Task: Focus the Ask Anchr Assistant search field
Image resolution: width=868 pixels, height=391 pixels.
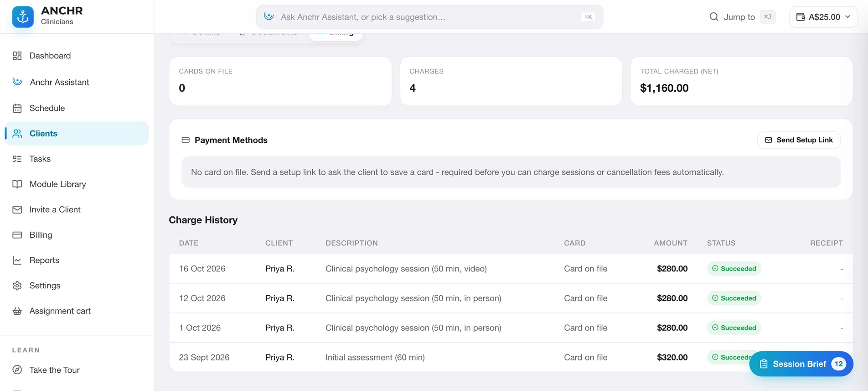Action: [429, 17]
